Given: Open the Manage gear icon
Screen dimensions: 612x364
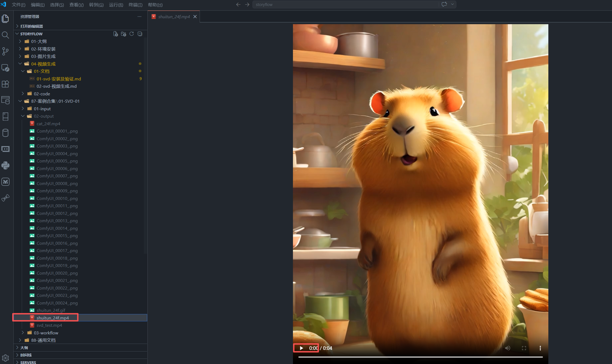Looking at the screenshot, I should point(5,358).
